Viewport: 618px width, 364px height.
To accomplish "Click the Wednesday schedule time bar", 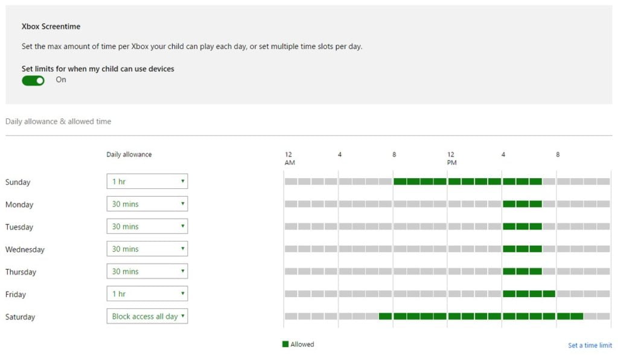I will [447, 249].
